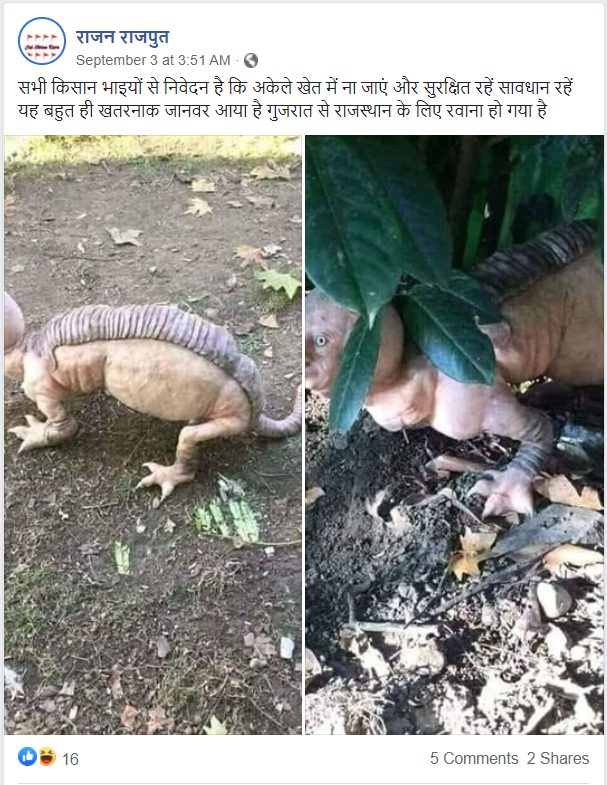Click the creature's blue eye in right photo
Viewport: 607px width, 785px height.
(x=321, y=341)
